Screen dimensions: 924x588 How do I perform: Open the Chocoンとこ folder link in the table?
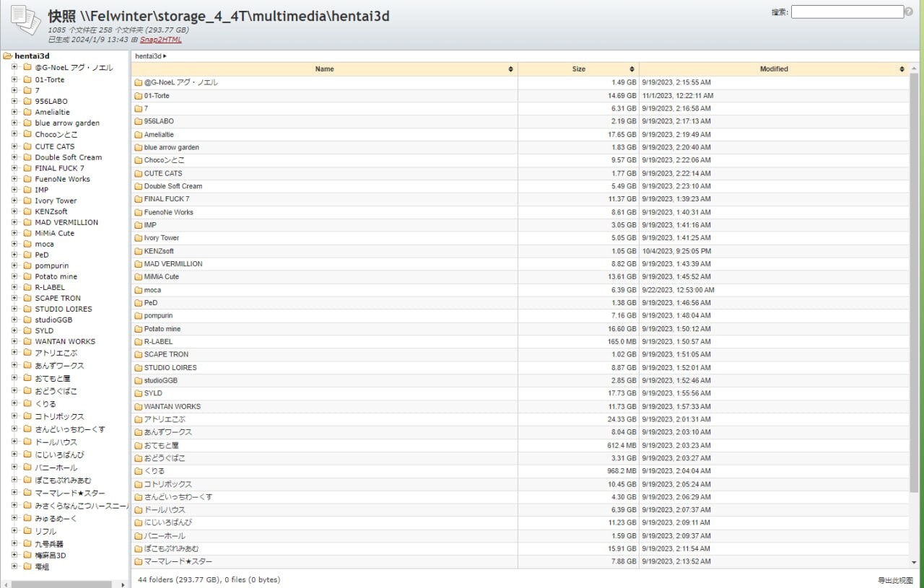pos(164,160)
